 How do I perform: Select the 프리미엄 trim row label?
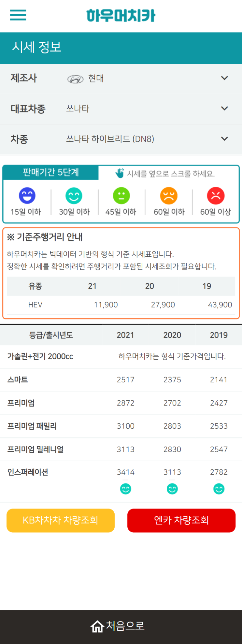pyautogui.click(x=21, y=403)
